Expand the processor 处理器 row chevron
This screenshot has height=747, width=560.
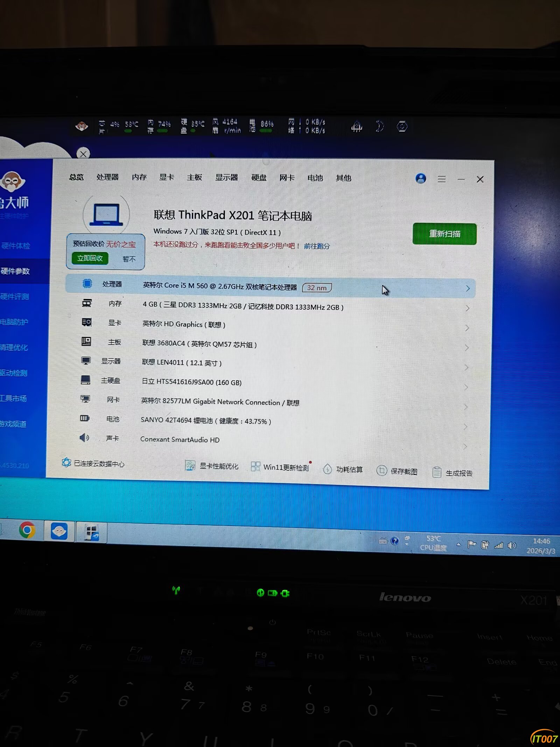coord(468,289)
